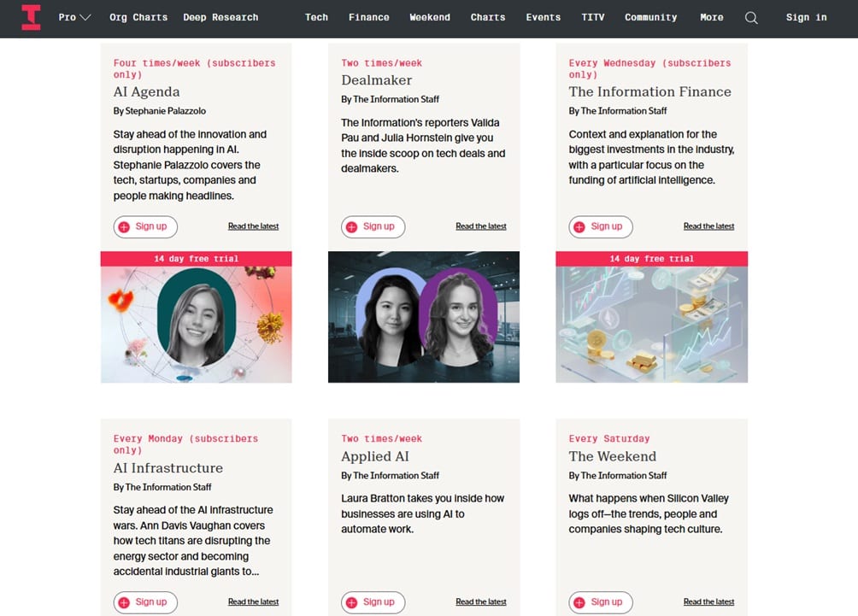Viewport: 858px width, 616px height.
Task: Open the Applied AI title
Action: [375, 456]
